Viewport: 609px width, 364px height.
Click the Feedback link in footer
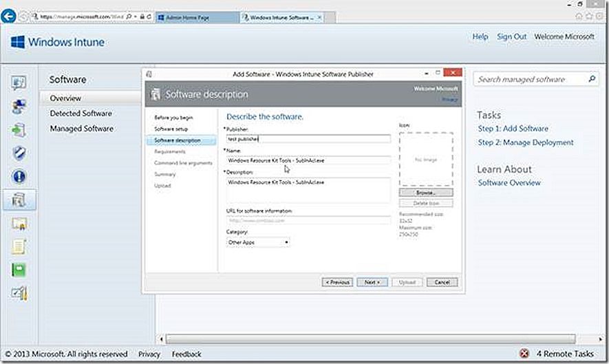click(186, 354)
